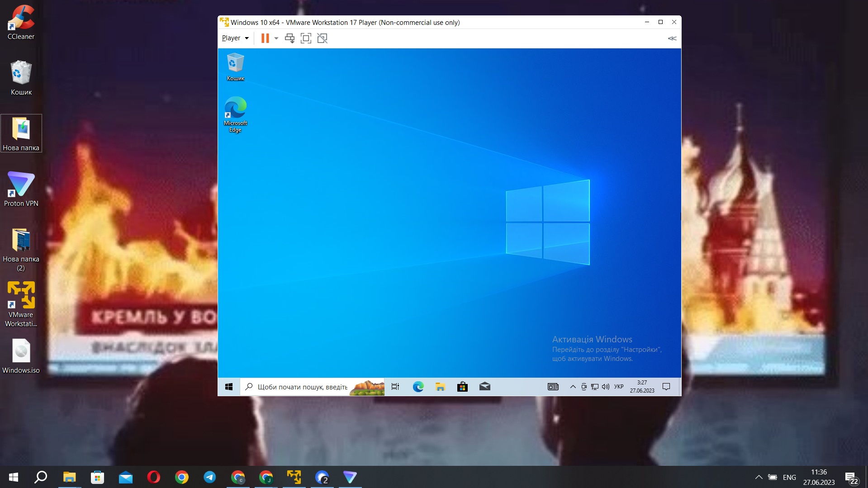The image size is (868, 488).
Task: Open host clock showing 11:36
Action: tap(819, 477)
